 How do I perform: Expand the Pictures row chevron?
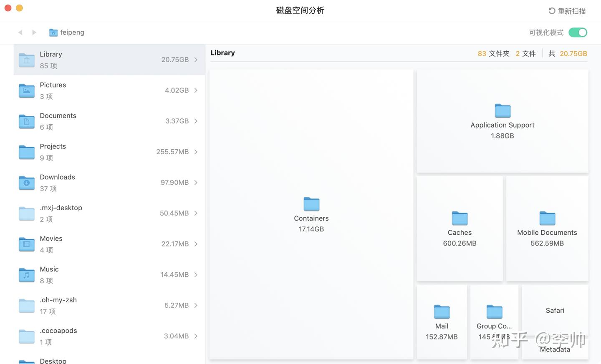coord(196,90)
